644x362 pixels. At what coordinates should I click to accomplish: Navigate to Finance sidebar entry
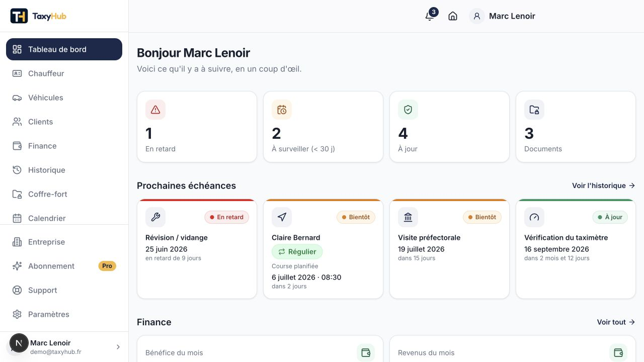pyautogui.click(x=64, y=146)
